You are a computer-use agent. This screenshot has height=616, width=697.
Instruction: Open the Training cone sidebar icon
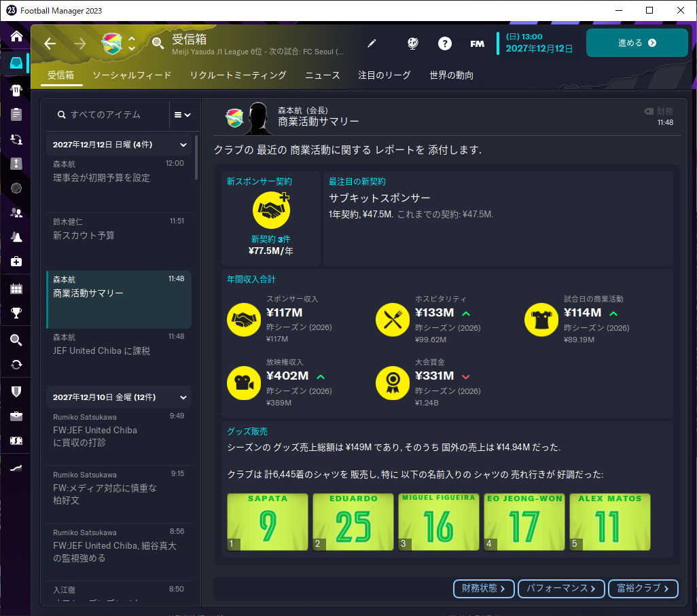tap(16, 237)
